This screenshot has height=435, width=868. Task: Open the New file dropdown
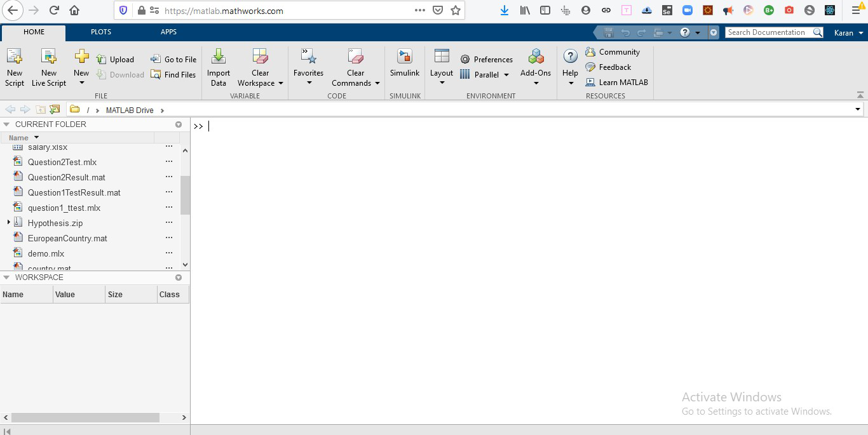pos(81,67)
